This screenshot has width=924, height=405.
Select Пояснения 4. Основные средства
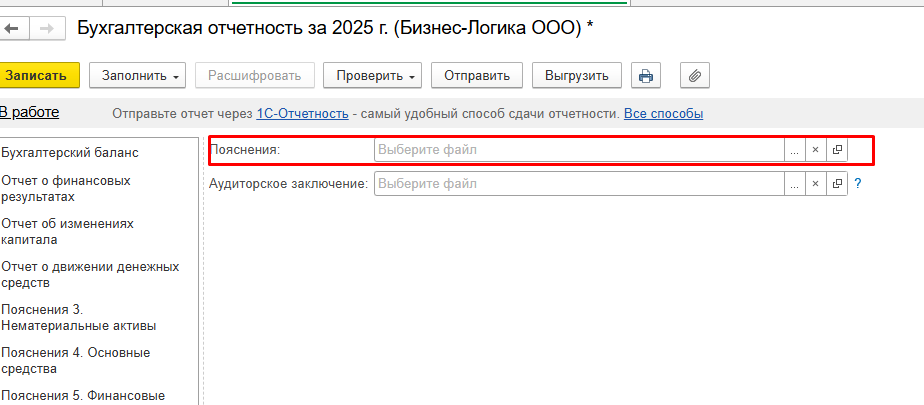click(76, 361)
